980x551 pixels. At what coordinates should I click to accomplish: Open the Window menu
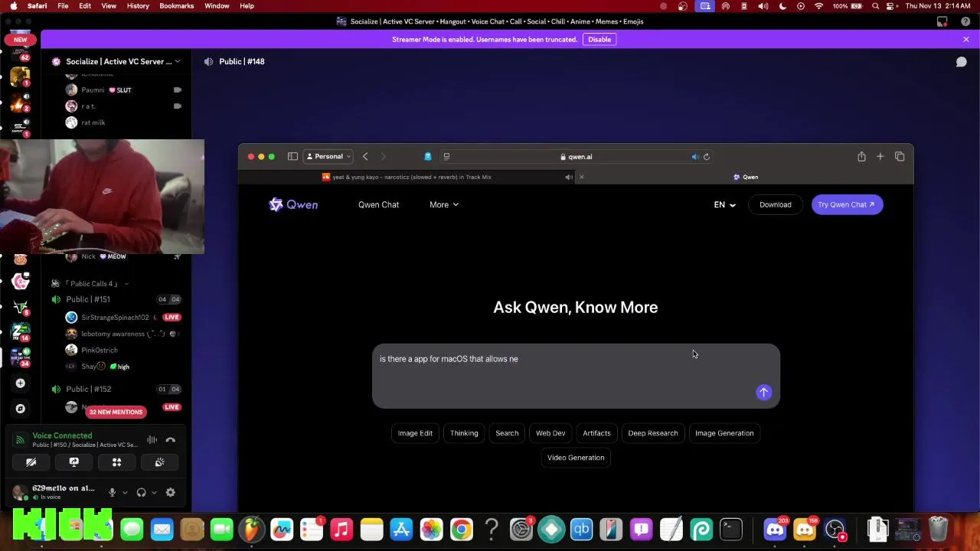point(217,5)
